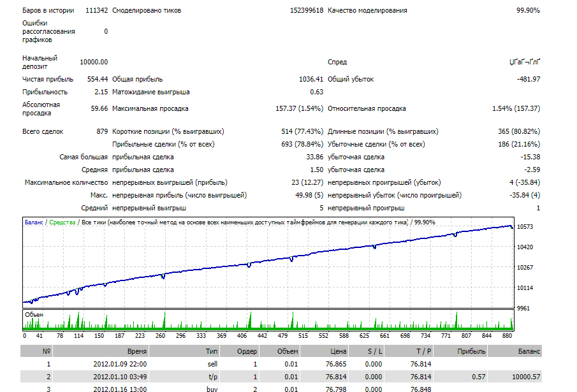The image size is (577, 392).
Task: Select the Объем column header in table
Action: pyautogui.click(x=280, y=351)
